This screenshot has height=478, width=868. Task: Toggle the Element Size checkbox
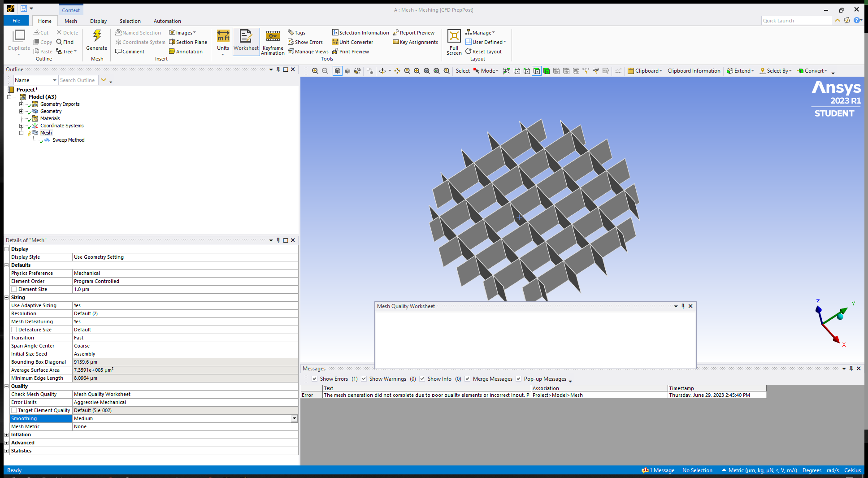coord(14,289)
